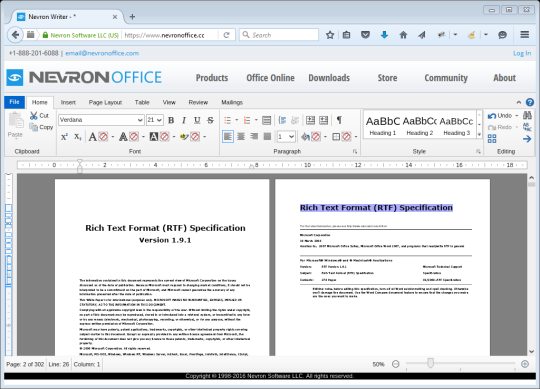The width and height of the screenshot is (540, 389).
Task: Switch to the Mailings ribbon tab
Action: coord(232,102)
